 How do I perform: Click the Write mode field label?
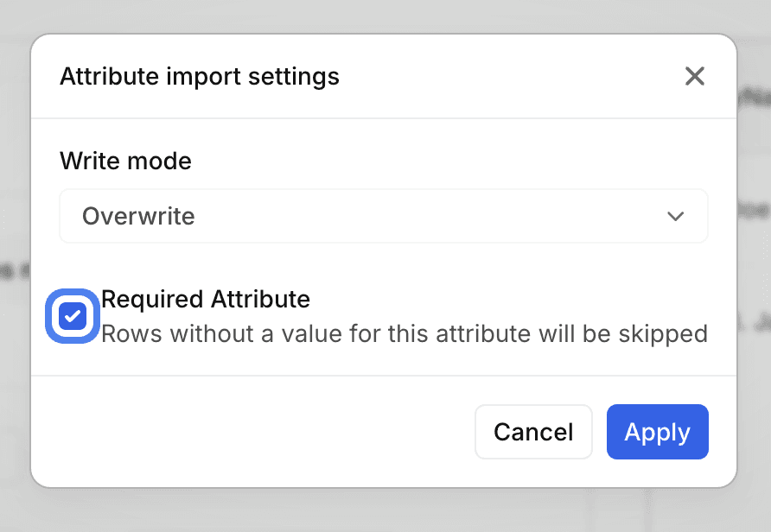tap(125, 161)
